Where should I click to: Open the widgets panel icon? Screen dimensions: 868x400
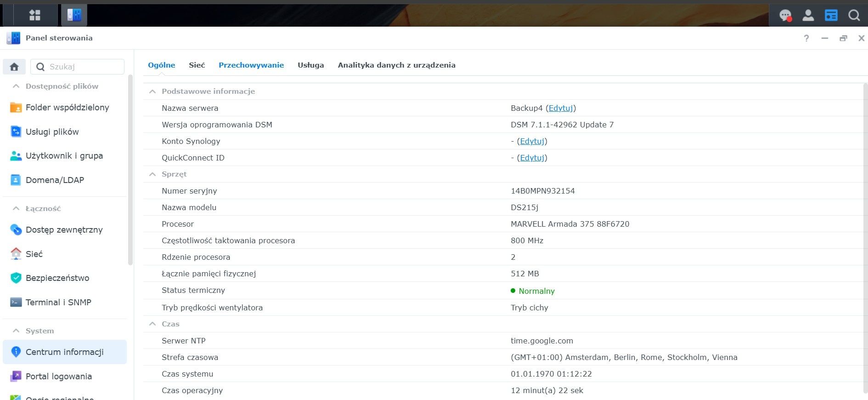tap(831, 16)
